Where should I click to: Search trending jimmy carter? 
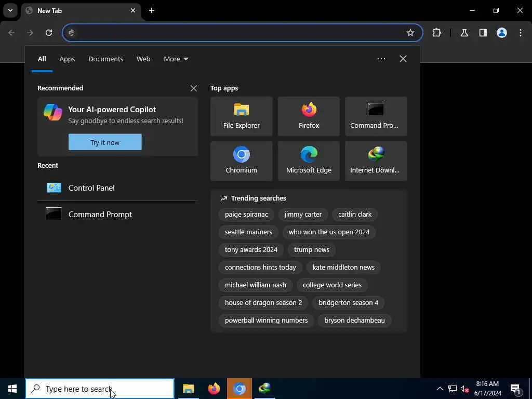pos(303,215)
